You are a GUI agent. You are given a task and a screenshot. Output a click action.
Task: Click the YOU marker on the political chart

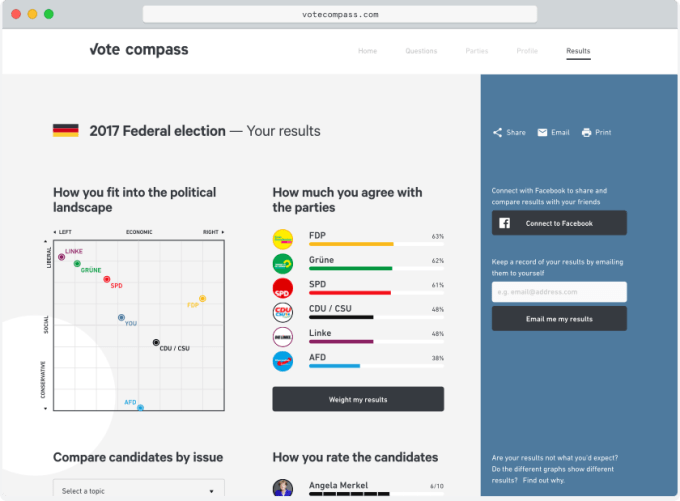(x=121, y=317)
